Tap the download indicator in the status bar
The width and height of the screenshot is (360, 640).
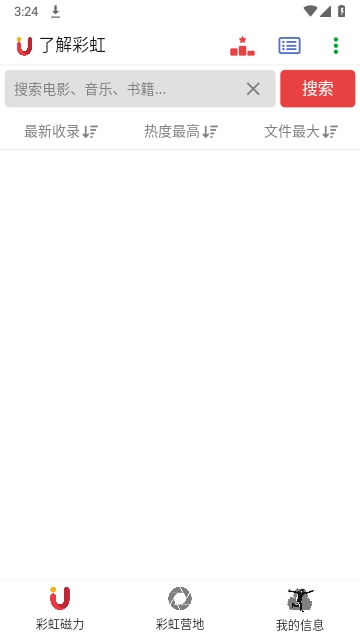point(56,12)
